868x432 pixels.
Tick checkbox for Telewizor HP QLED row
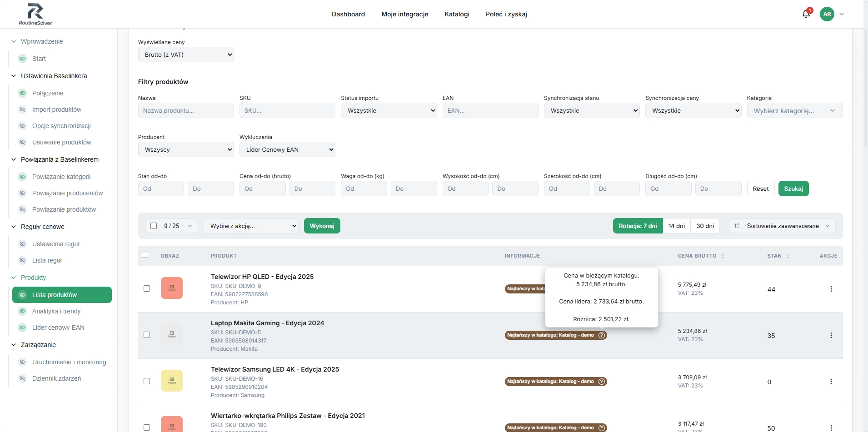[147, 288]
